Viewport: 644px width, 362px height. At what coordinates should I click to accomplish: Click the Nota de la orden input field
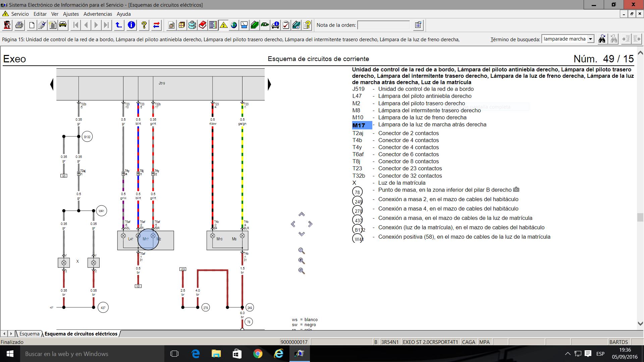coord(383,25)
